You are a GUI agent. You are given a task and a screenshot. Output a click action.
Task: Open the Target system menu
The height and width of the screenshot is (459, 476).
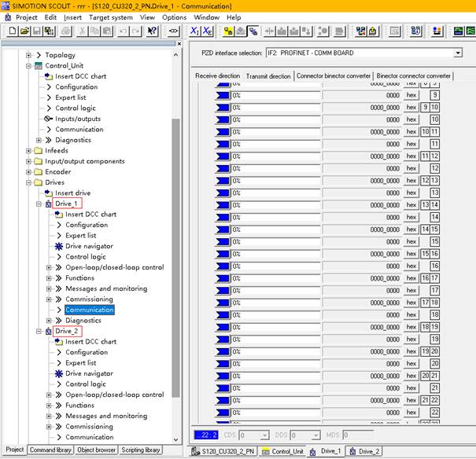[110, 17]
